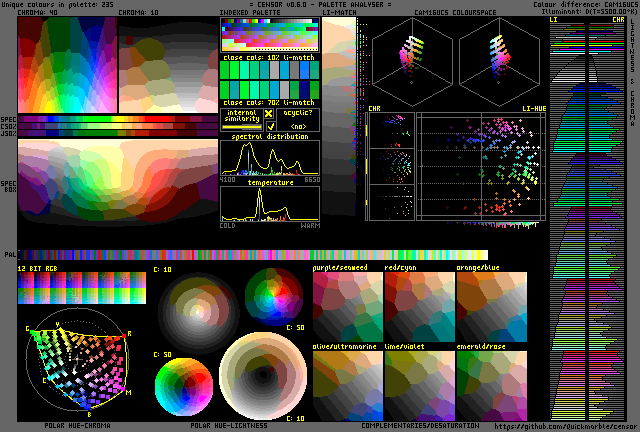Click the acyclic <no> result box
The width and height of the screenshot is (640, 432).
click(x=298, y=126)
